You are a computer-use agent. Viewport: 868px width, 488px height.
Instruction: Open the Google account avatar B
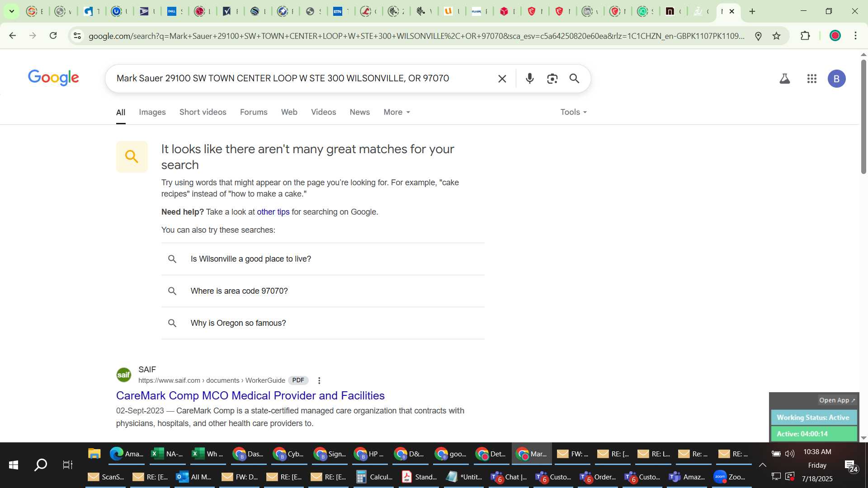(x=836, y=79)
